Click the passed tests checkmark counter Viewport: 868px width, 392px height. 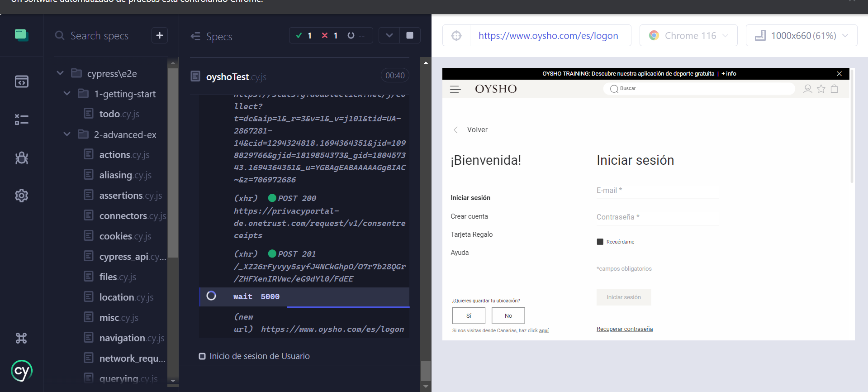point(304,35)
